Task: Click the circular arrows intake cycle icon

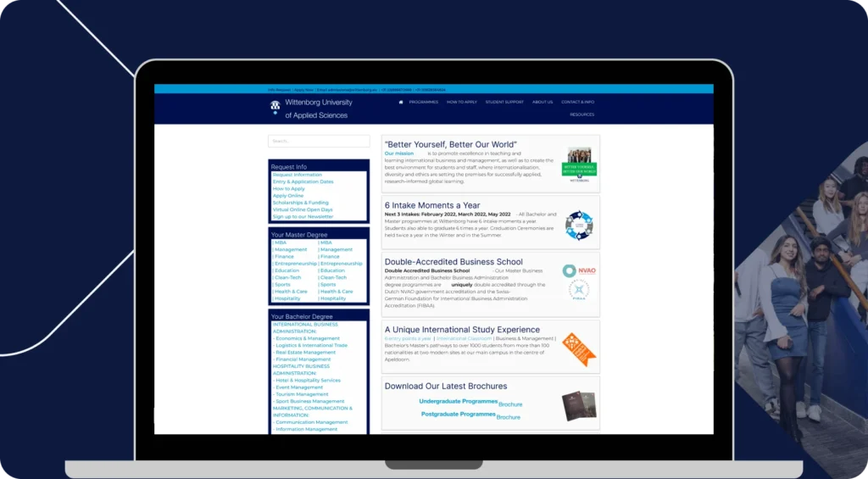Action: click(x=579, y=225)
